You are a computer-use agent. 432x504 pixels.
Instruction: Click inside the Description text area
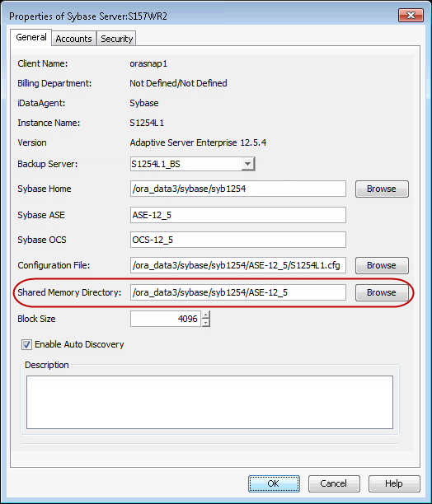pyautogui.click(x=209, y=402)
